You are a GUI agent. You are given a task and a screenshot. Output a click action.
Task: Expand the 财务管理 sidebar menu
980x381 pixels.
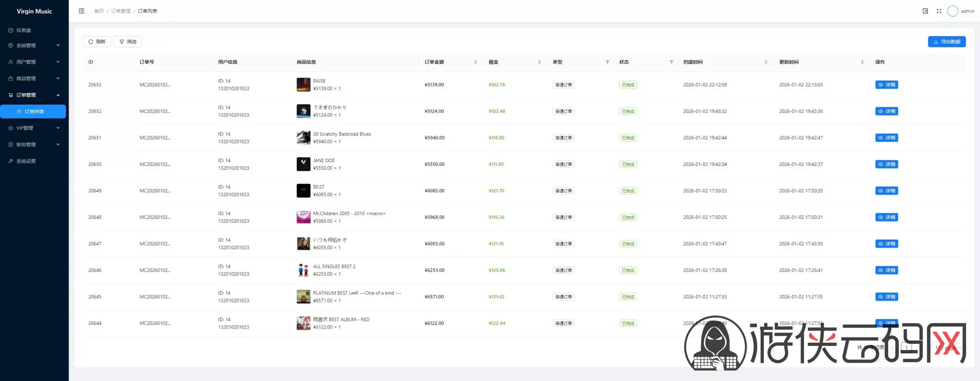[x=34, y=145]
